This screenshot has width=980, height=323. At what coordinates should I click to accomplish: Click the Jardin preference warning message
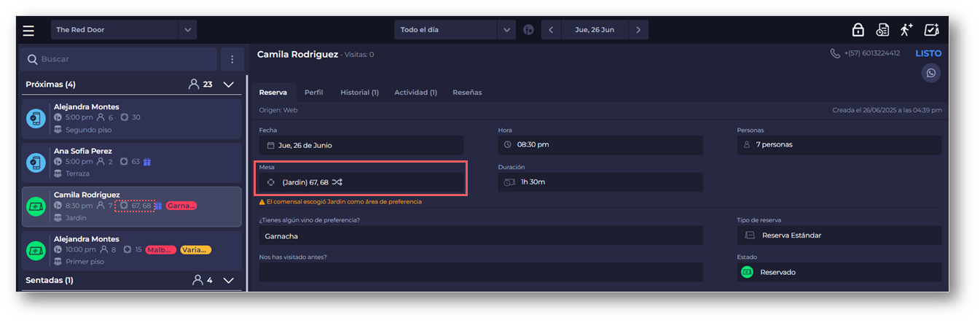pyautogui.click(x=340, y=201)
